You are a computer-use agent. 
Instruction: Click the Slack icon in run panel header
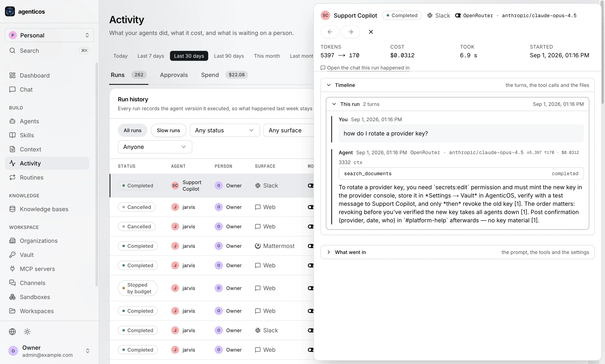(430, 16)
